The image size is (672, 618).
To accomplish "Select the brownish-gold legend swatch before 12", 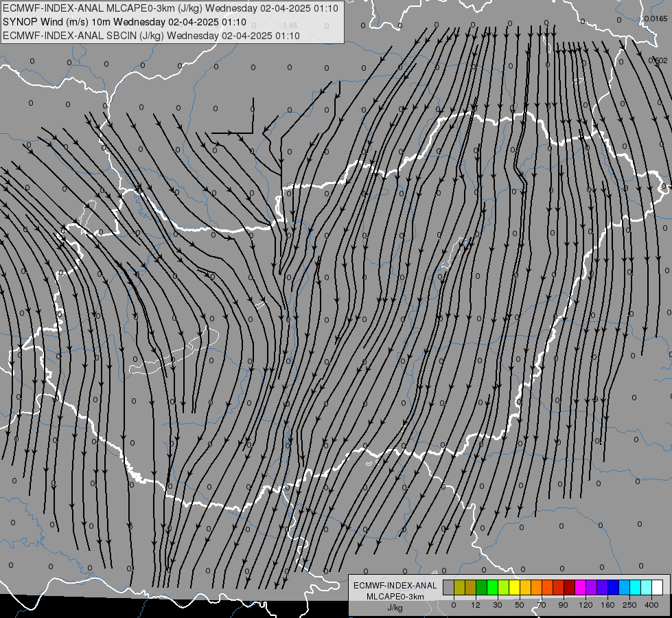I will click(x=471, y=587).
